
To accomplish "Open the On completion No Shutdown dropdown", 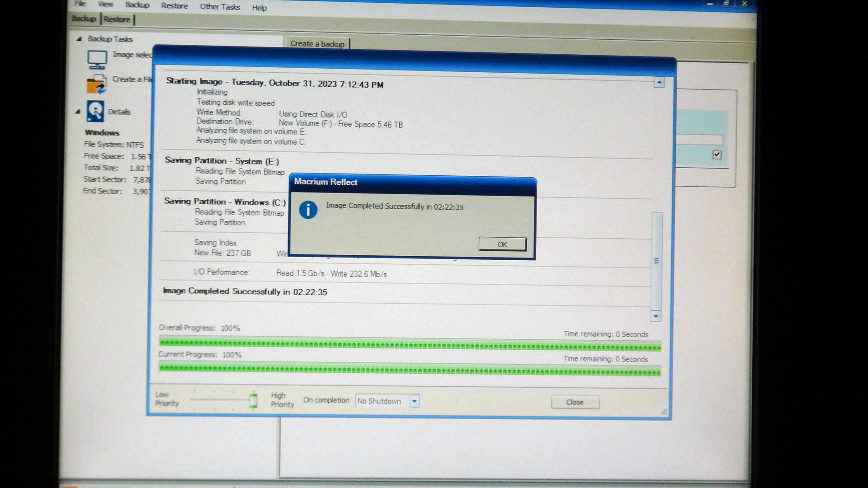I will [x=387, y=401].
